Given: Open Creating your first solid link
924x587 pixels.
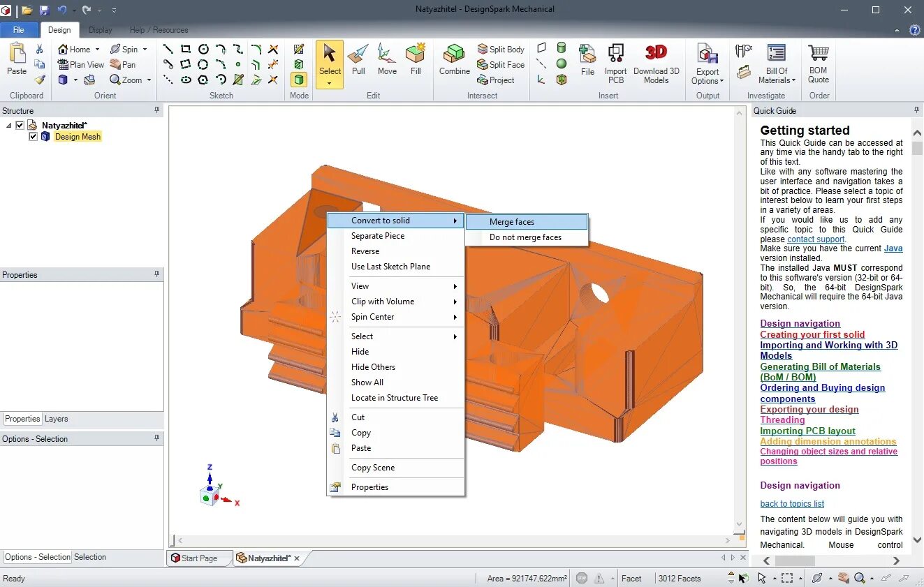Looking at the screenshot, I should (x=812, y=334).
